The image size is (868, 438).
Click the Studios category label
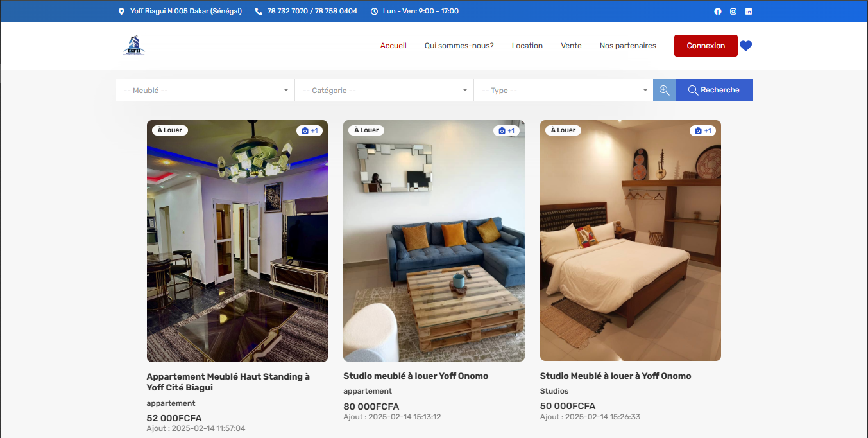tap(554, 391)
